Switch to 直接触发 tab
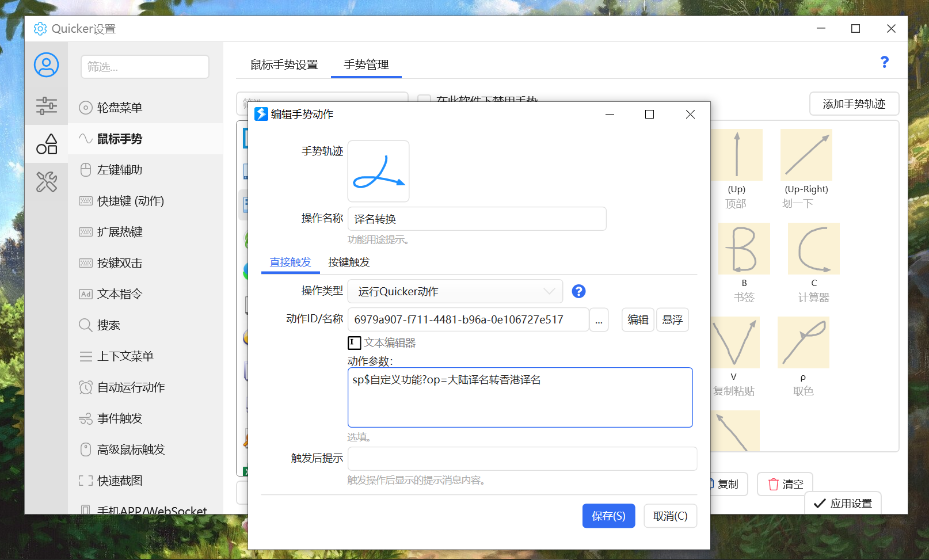 pyautogui.click(x=291, y=262)
